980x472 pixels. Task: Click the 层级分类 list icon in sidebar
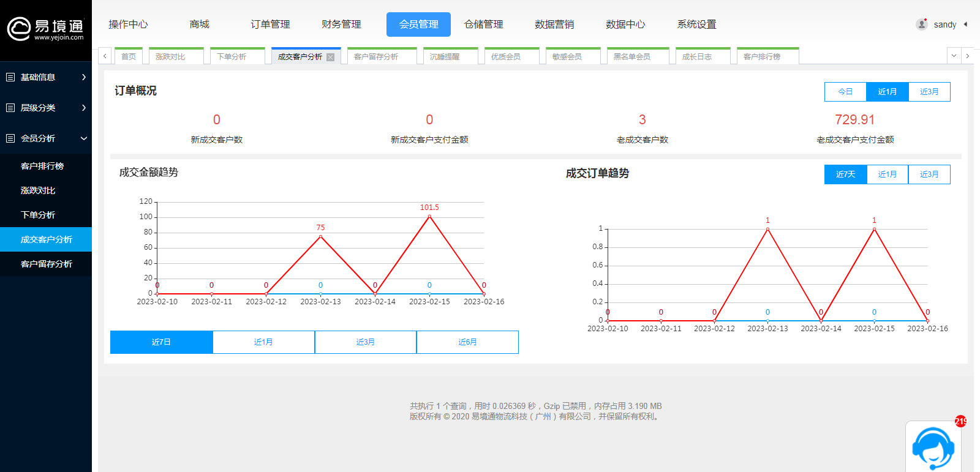coord(10,108)
